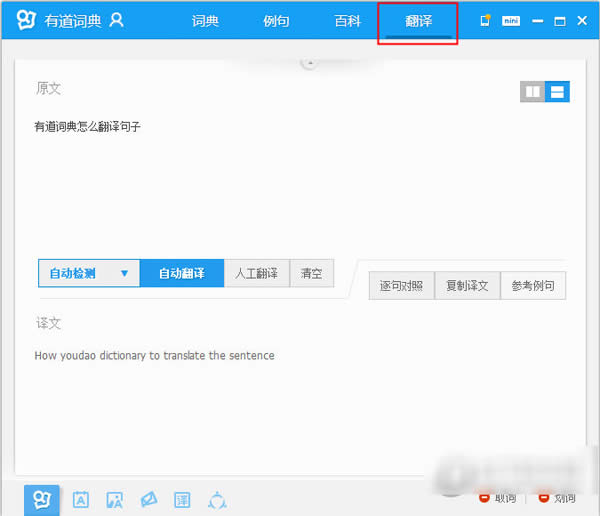Open the circular share icon in bottom toolbar
Viewport: 600px width, 516px height.
(x=217, y=500)
